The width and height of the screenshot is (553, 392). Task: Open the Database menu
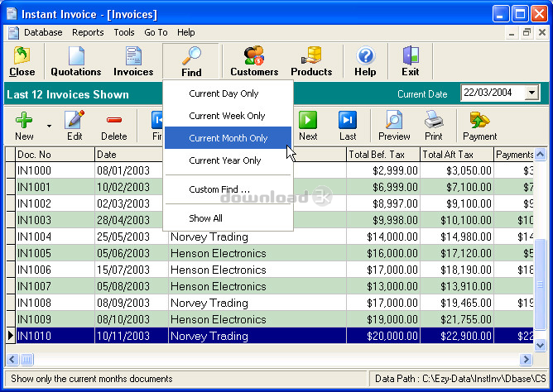(43, 32)
